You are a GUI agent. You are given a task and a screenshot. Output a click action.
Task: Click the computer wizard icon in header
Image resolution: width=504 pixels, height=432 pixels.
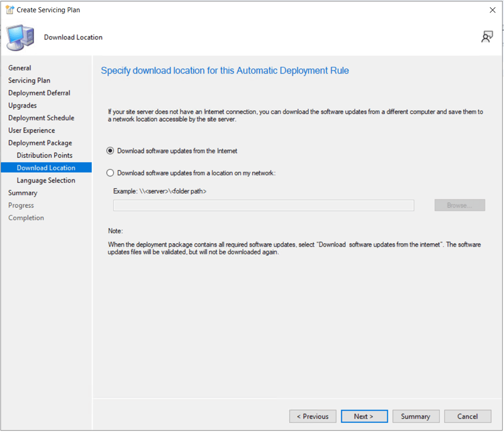tap(21, 37)
